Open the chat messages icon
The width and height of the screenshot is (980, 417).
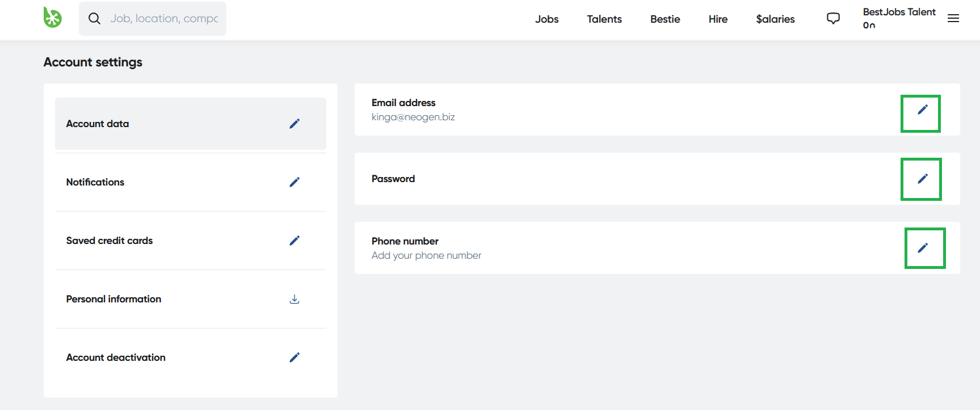pos(832,19)
